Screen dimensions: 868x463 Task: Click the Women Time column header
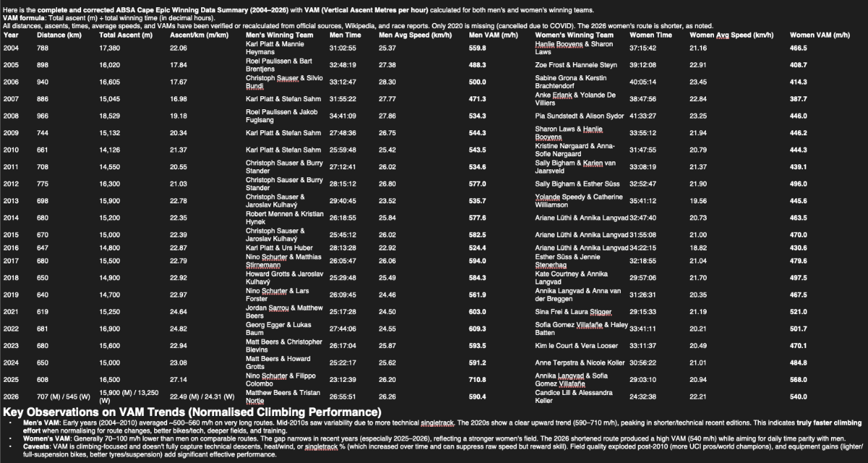click(x=650, y=35)
